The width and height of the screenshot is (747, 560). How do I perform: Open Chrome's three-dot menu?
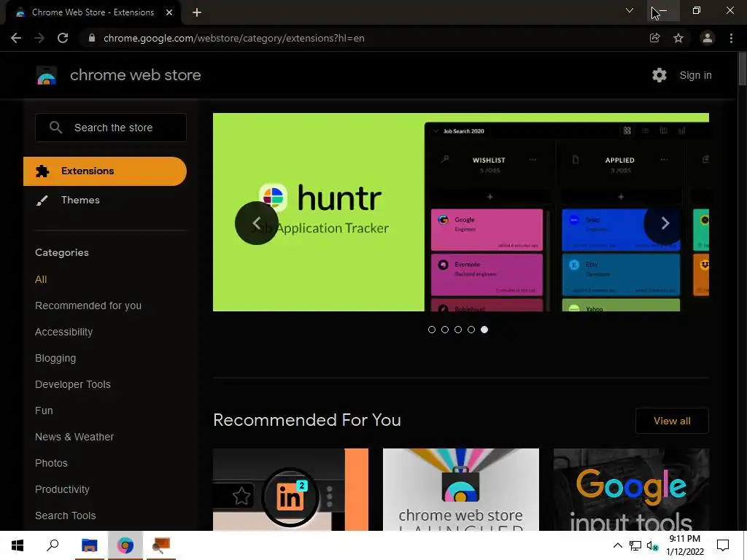[x=731, y=38]
